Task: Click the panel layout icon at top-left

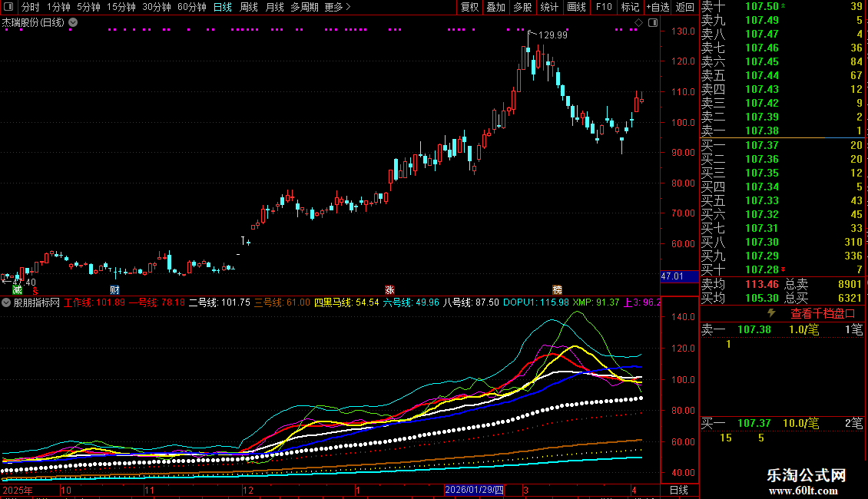Action: pos(8,7)
